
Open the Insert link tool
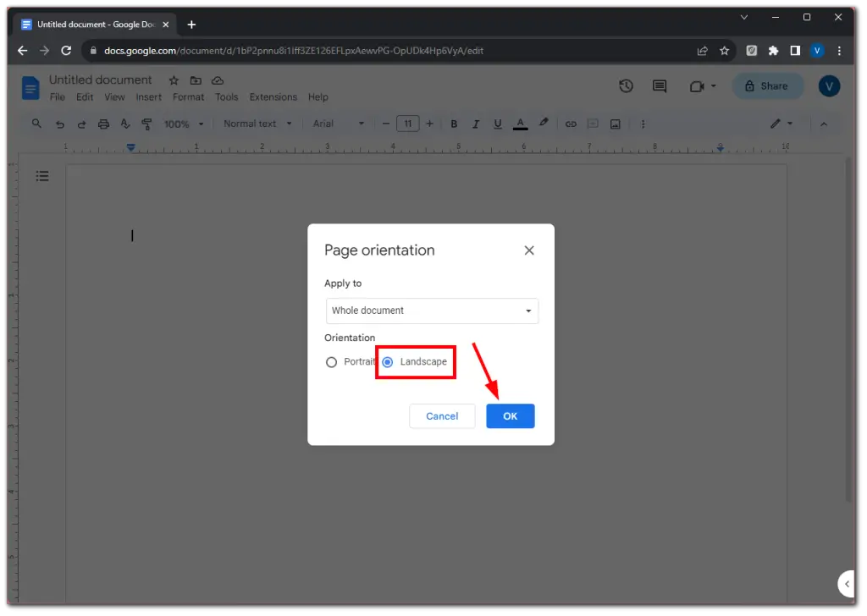coord(571,124)
